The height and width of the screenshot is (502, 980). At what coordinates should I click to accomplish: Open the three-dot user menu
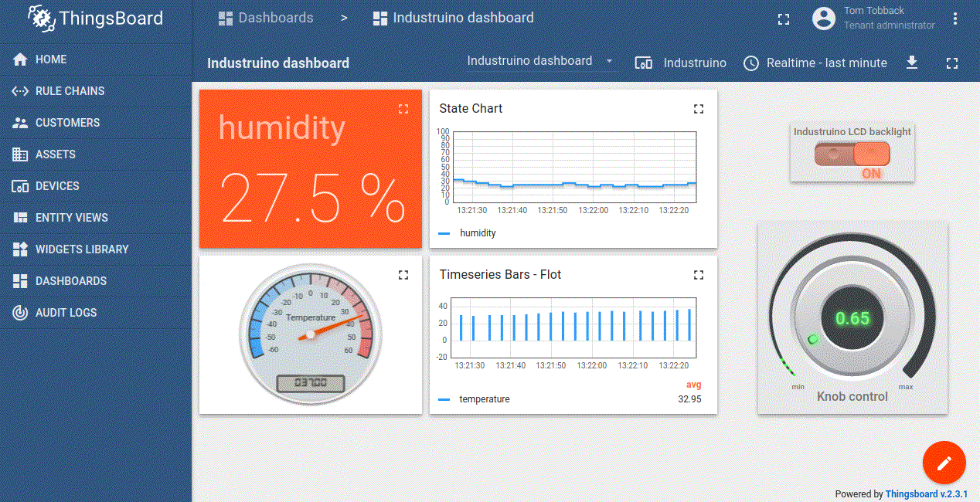tap(955, 19)
